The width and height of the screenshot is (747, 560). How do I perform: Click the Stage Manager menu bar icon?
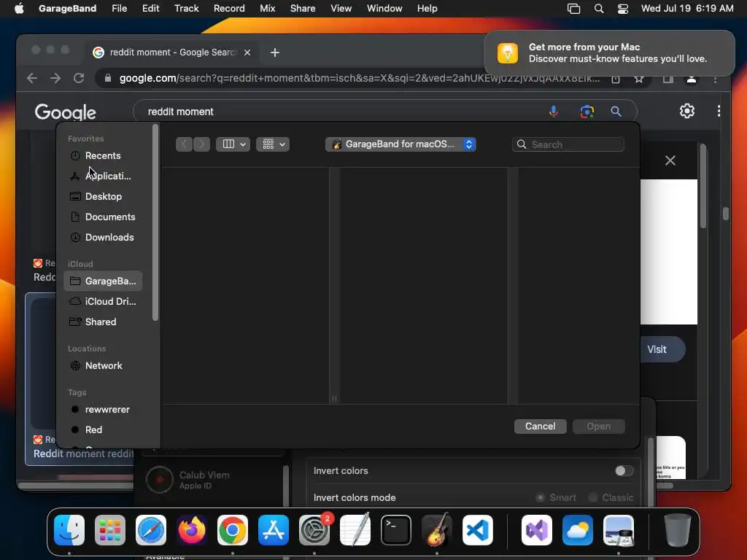pyautogui.click(x=573, y=9)
